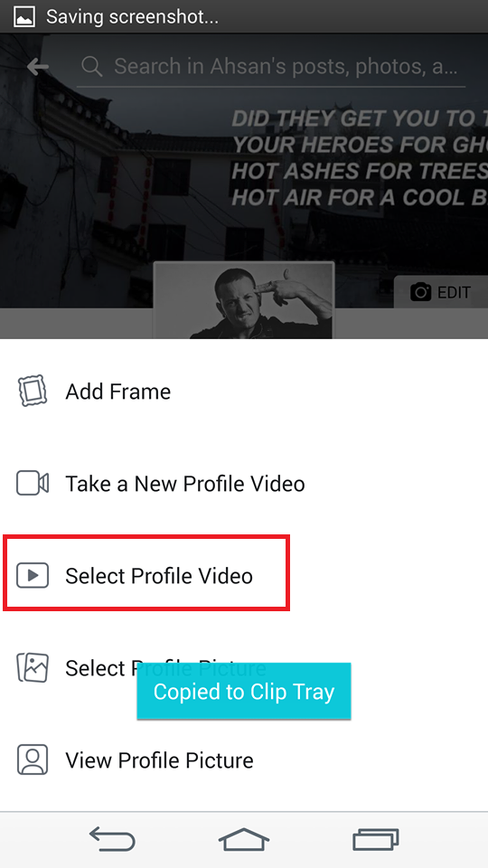The image size is (488, 868).
Task: Choose Take a New Profile Video
Action: click(244, 483)
